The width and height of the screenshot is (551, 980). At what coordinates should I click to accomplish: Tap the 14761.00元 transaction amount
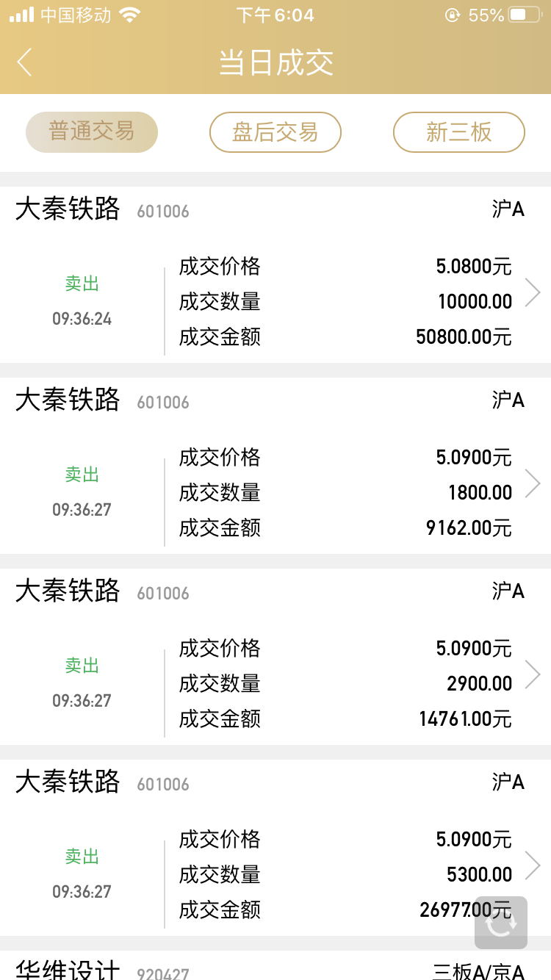coord(465,718)
